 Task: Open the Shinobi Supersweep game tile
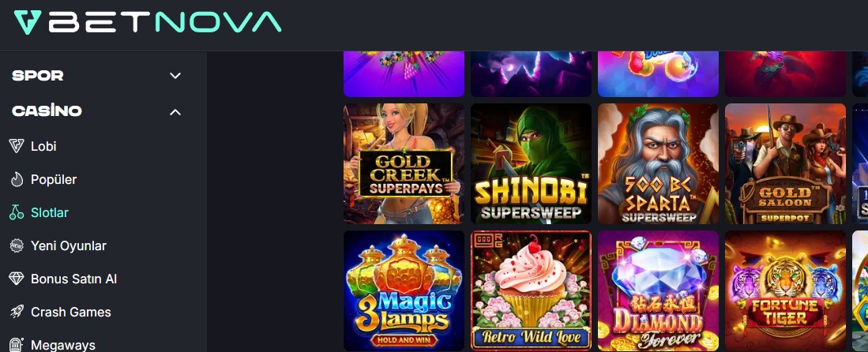tap(531, 164)
